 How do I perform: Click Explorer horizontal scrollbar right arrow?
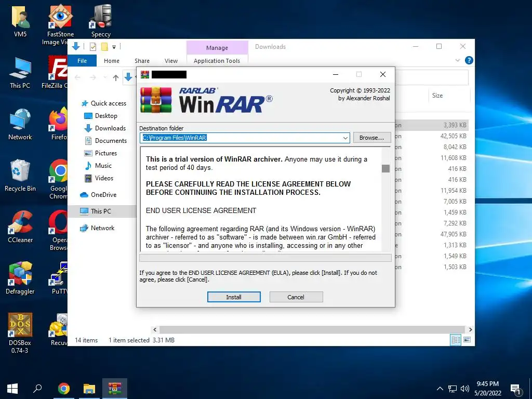coord(470,329)
